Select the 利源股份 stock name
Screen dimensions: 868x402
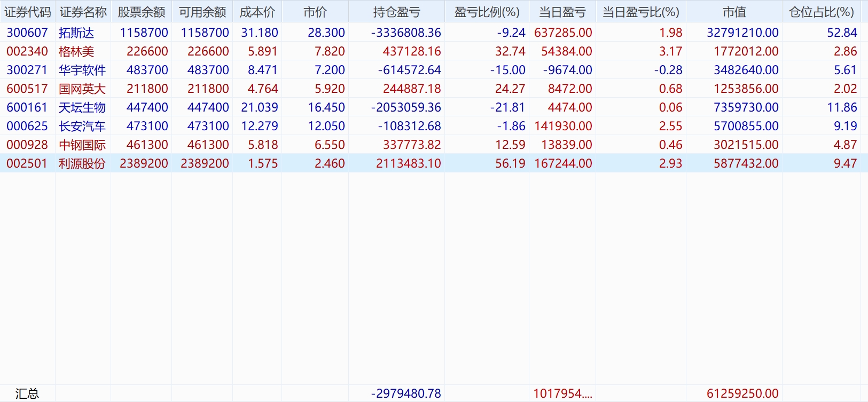click(x=82, y=163)
